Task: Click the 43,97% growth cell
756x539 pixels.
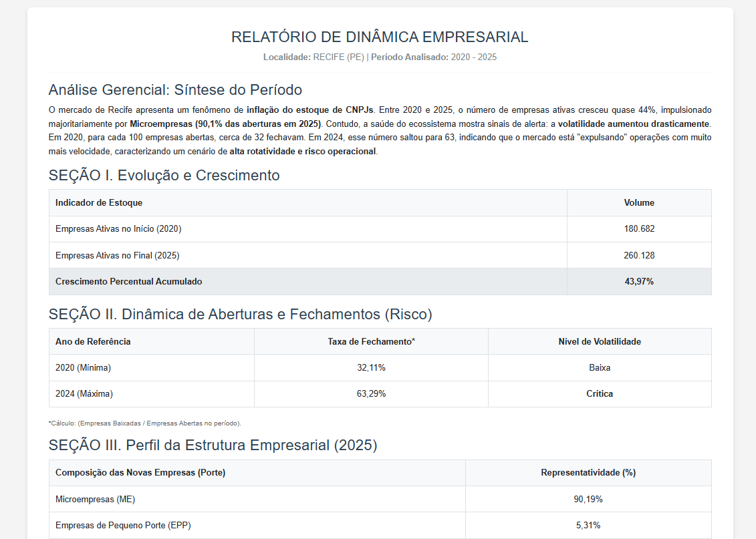Action: click(x=638, y=281)
